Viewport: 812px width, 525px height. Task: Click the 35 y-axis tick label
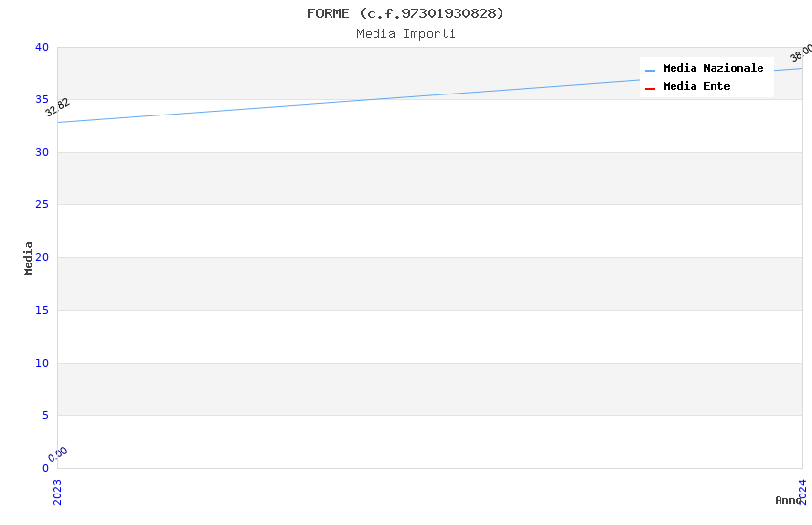tap(42, 100)
